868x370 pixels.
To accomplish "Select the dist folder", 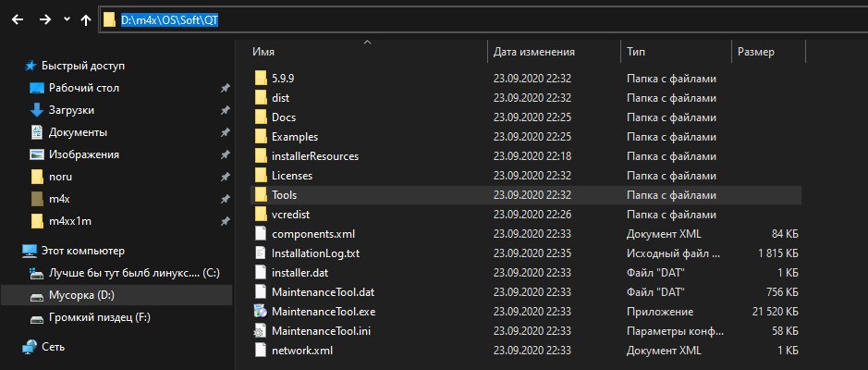I will 280,98.
